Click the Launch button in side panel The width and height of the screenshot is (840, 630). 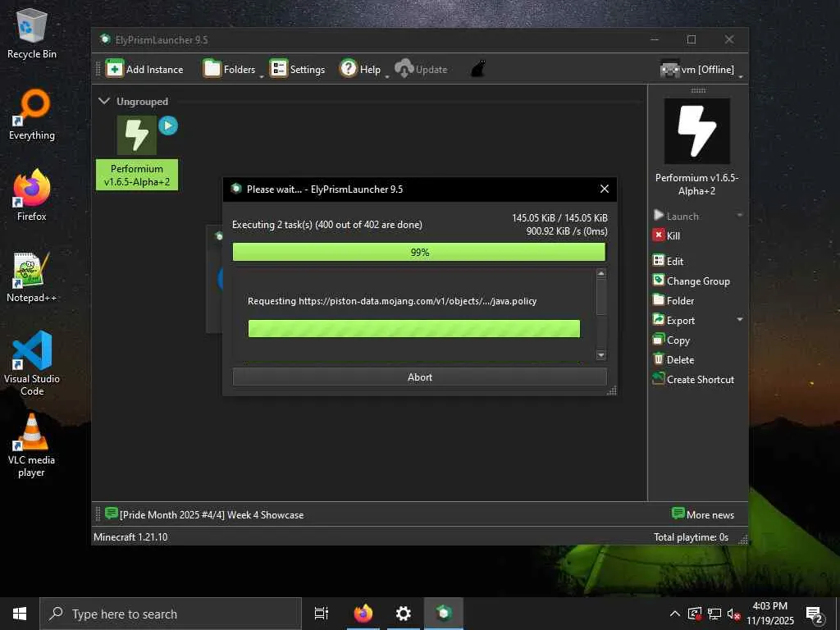tap(677, 216)
